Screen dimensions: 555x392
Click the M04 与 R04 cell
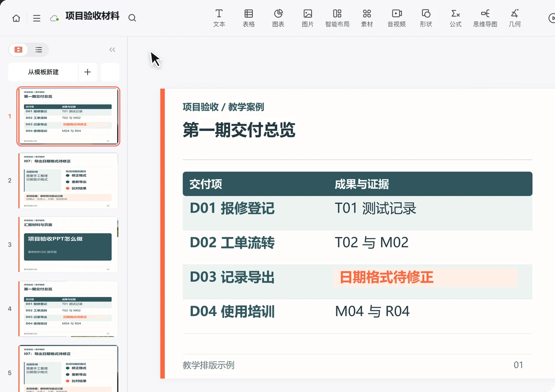372,311
